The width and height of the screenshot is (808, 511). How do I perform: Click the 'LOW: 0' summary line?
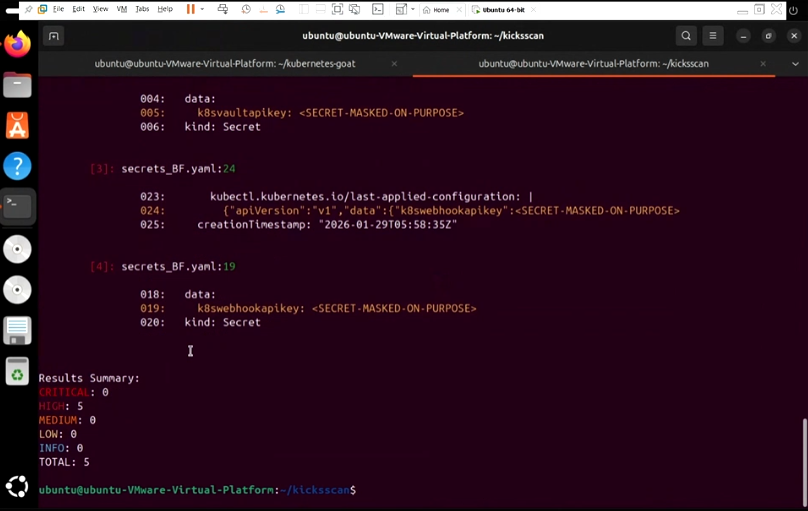[x=58, y=434]
